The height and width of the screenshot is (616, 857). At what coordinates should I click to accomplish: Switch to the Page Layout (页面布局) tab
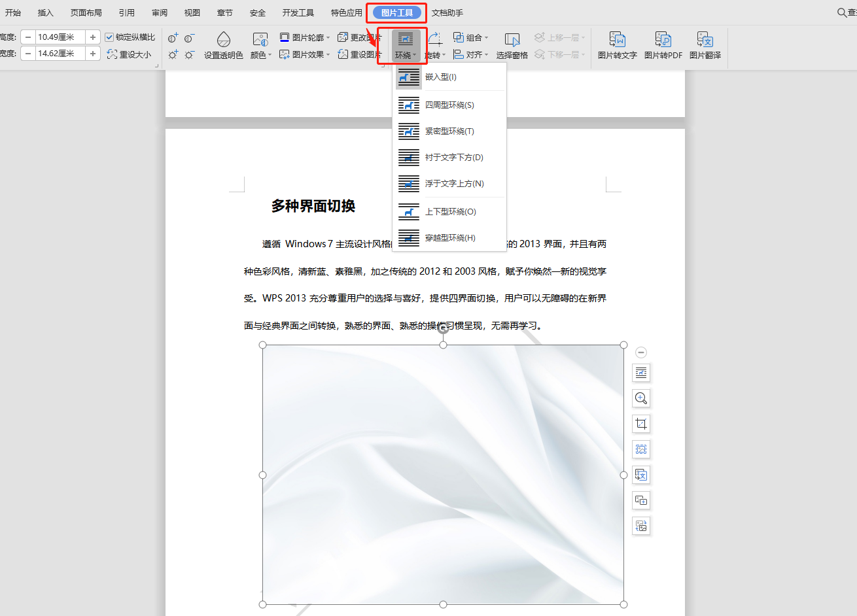[86, 12]
